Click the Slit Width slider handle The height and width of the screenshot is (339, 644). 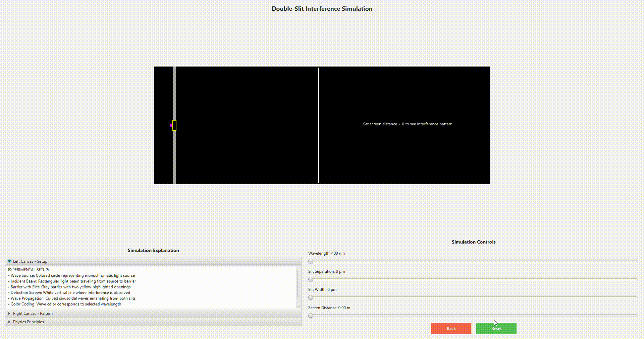pyautogui.click(x=311, y=297)
